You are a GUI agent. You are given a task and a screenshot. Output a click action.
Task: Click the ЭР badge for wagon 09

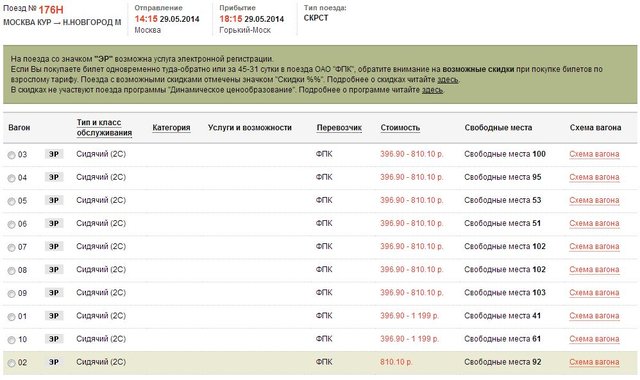click(x=54, y=292)
